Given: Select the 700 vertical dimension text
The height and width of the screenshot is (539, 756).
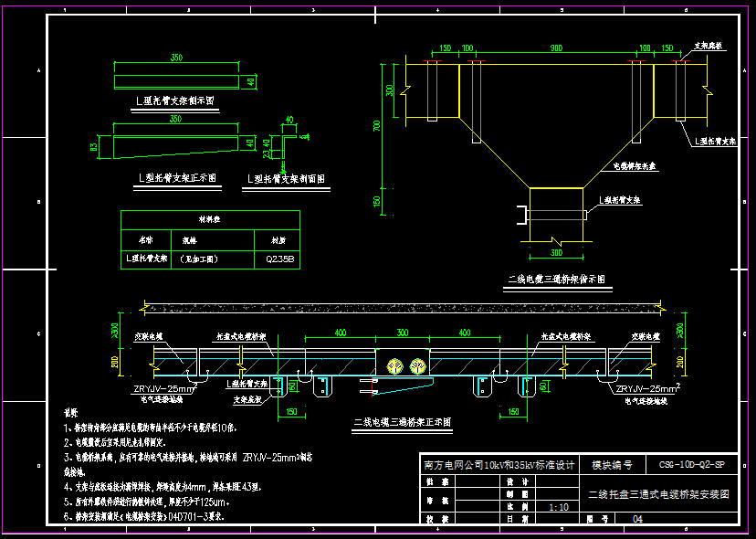Looking at the screenshot, I should 377,125.
